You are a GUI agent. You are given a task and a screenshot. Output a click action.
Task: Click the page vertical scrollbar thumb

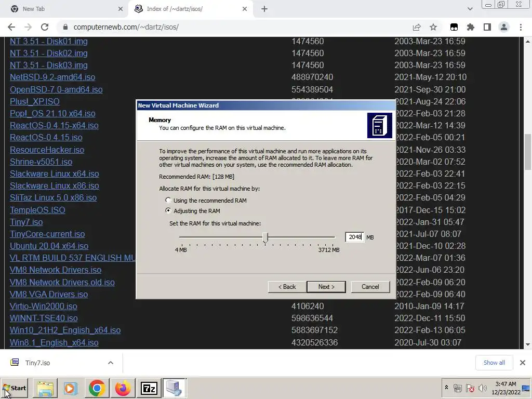click(528, 152)
